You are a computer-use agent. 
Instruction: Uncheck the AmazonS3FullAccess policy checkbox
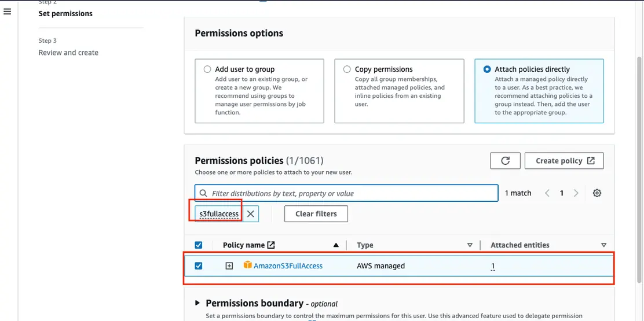click(x=199, y=266)
